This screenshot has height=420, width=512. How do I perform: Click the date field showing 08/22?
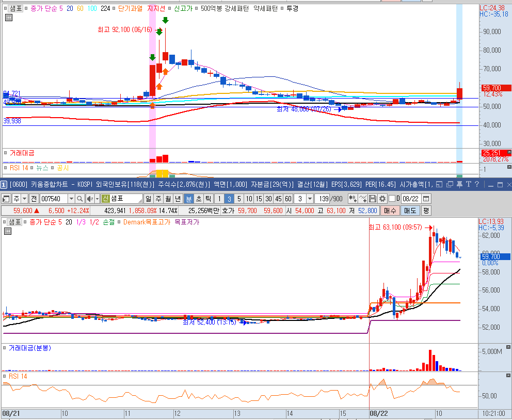point(411,199)
